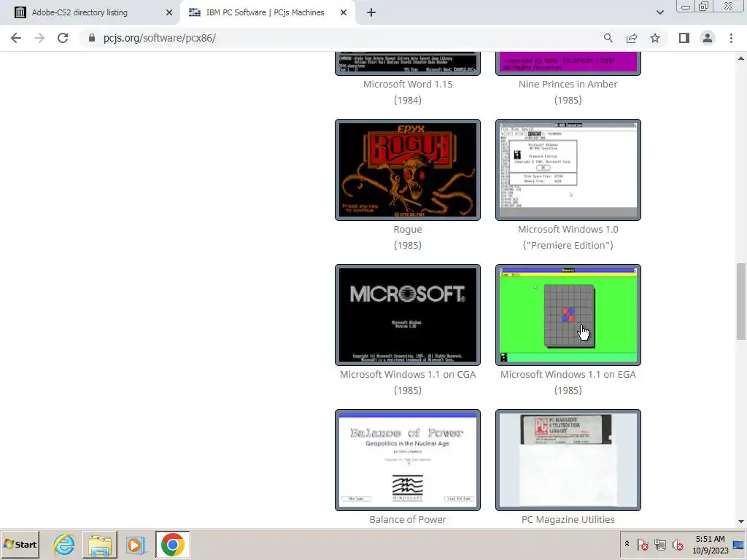The image size is (747, 560).
Task: Click the browser forward arrow
Action: coord(39,38)
